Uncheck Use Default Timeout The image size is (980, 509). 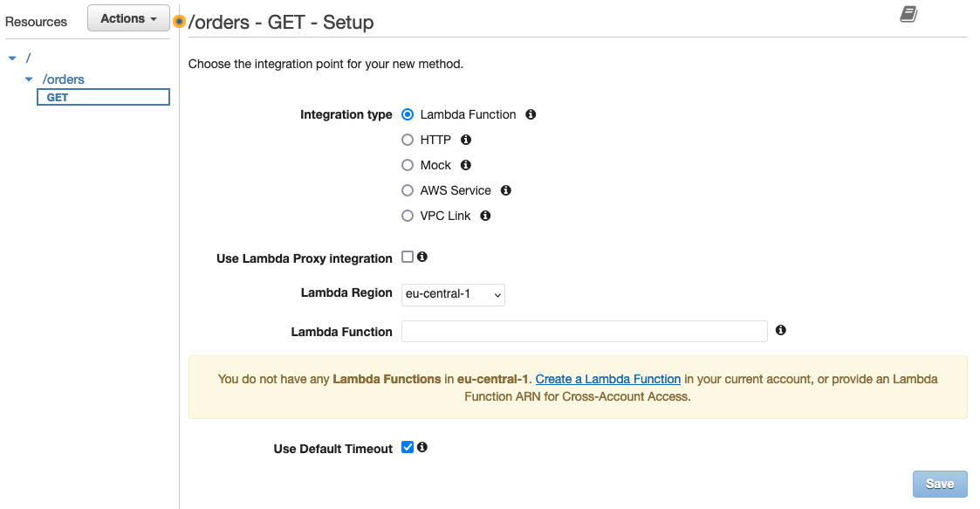[408, 446]
